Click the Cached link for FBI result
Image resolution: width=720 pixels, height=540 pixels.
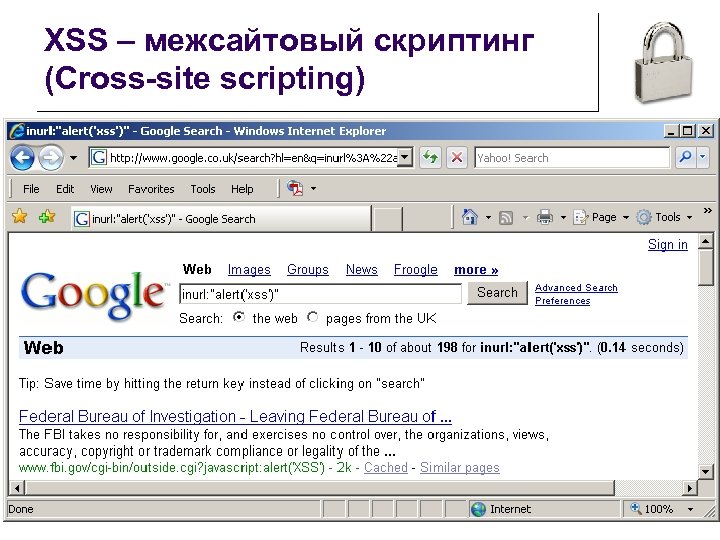click(386, 467)
